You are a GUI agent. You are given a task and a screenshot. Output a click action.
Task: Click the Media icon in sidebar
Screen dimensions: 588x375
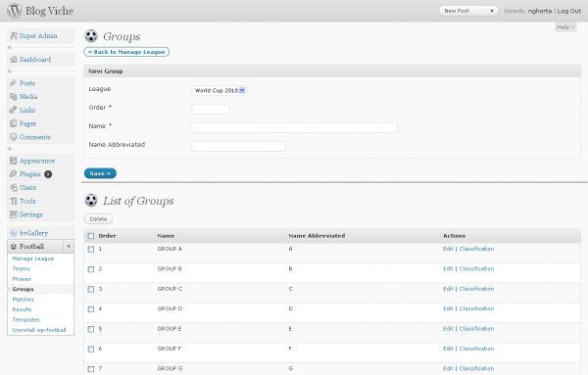[14, 96]
